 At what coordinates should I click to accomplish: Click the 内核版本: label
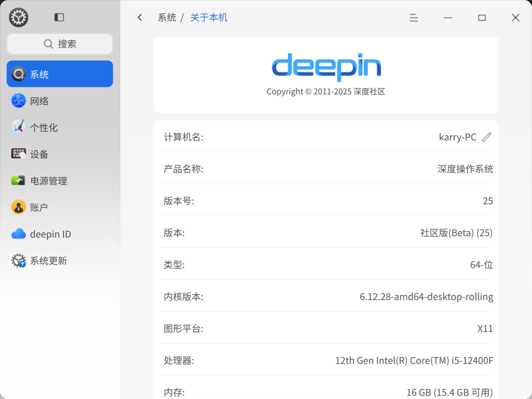pos(184,296)
